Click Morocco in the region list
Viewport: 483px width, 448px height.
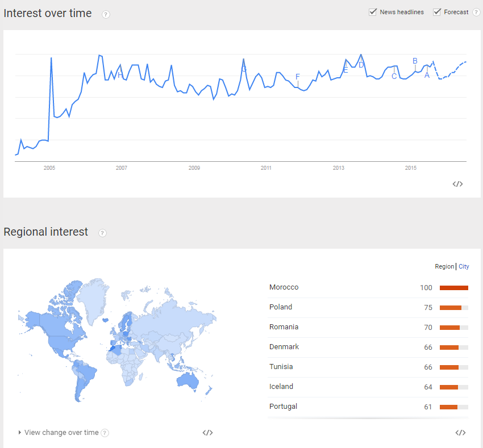284,287
